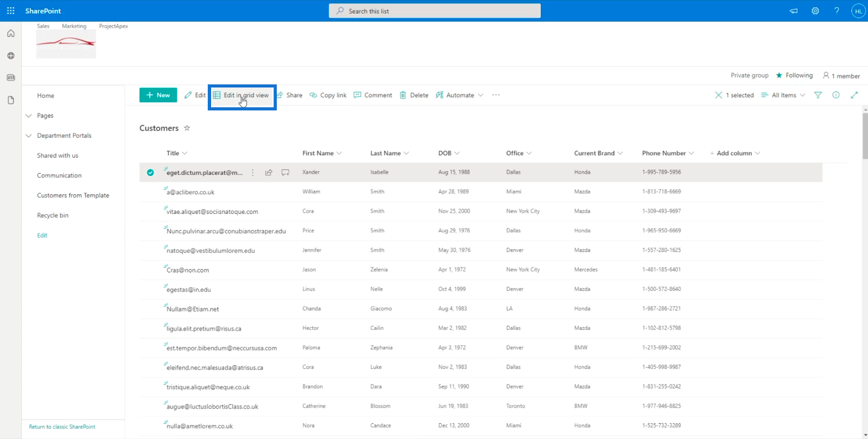Image resolution: width=868 pixels, height=439 pixels.
Task: Click the green New button
Action: pyautogui.click(x=158, y=95)
